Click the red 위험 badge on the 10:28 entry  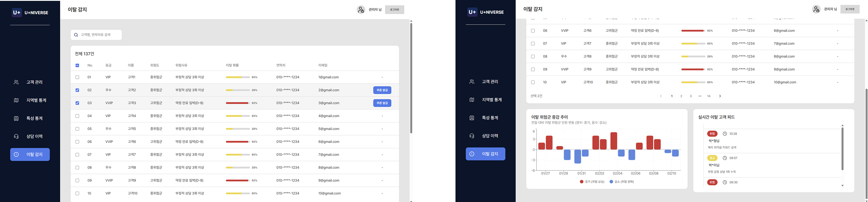(712, 134)
